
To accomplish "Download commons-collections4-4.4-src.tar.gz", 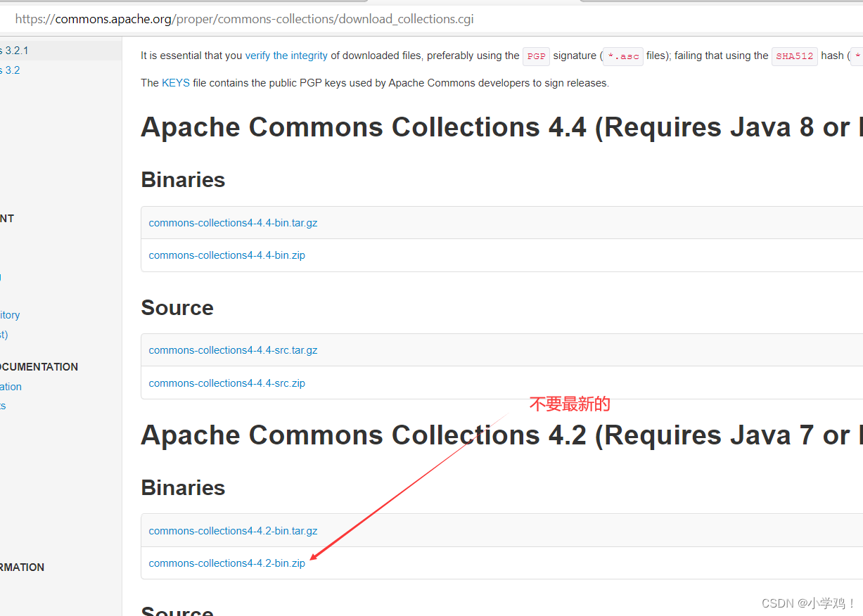I will pyautogui.click(x=233, y=350).
